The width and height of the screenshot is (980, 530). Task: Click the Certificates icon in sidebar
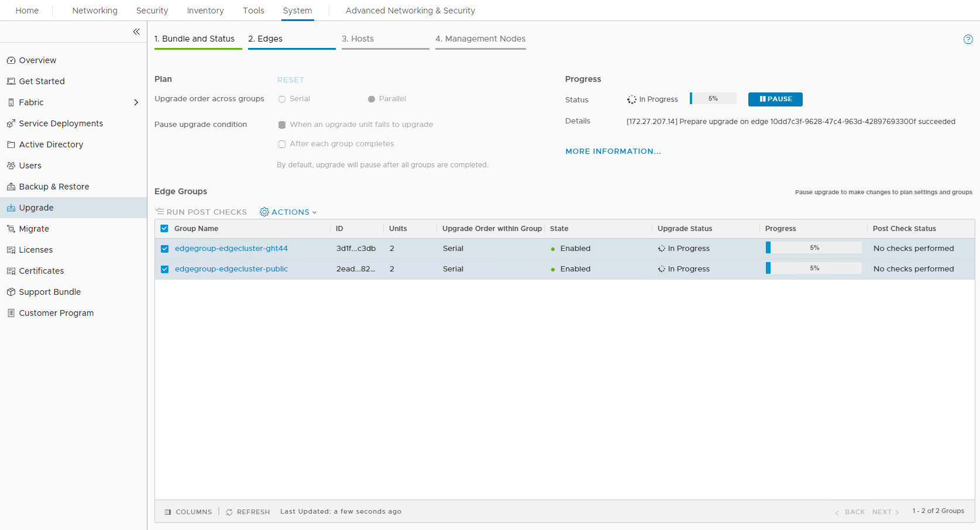click(x=11, y=271)
